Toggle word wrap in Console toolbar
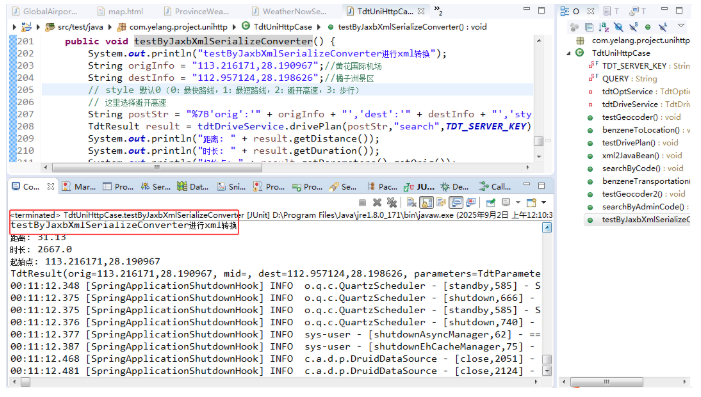The height and width of the screenshot is (397, 701). (441, 203)
